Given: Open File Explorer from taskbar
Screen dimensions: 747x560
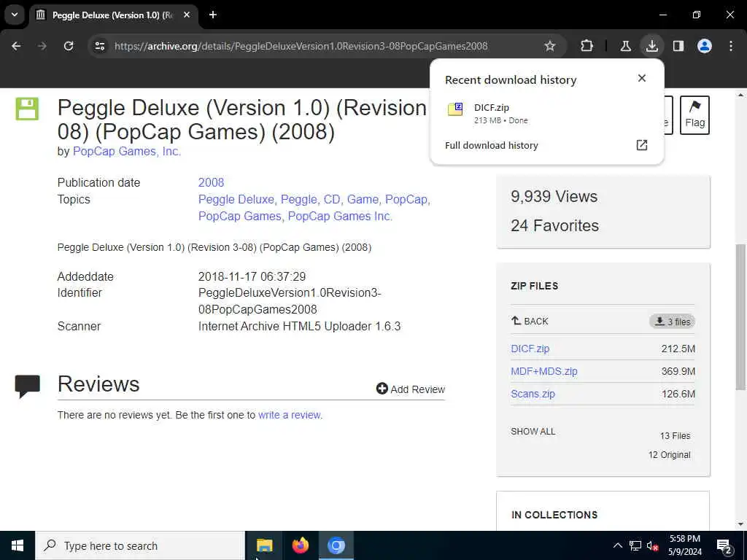Looking at the screenshot, I should pos(264,545).
